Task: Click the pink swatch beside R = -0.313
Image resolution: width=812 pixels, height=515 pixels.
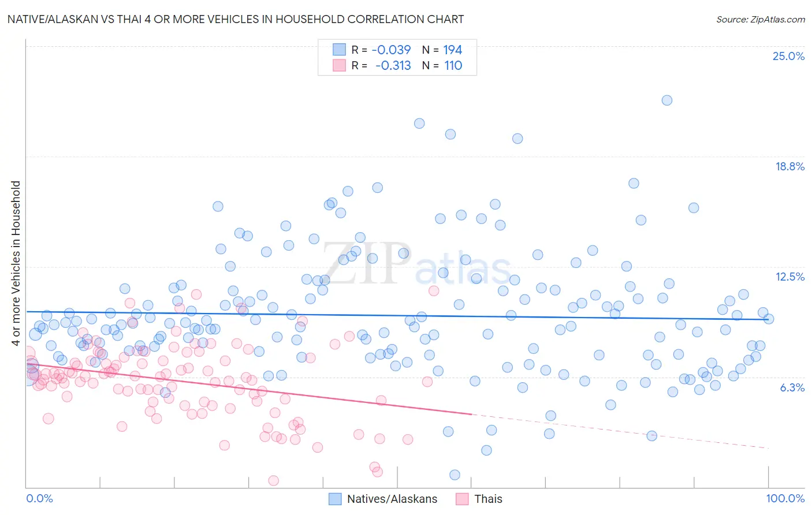Action: point(339,65)
